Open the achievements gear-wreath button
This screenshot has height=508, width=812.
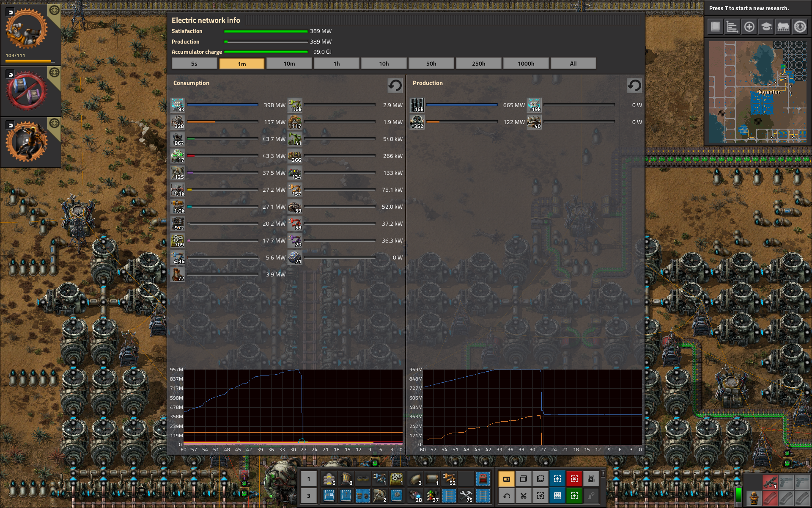[800, 27]
